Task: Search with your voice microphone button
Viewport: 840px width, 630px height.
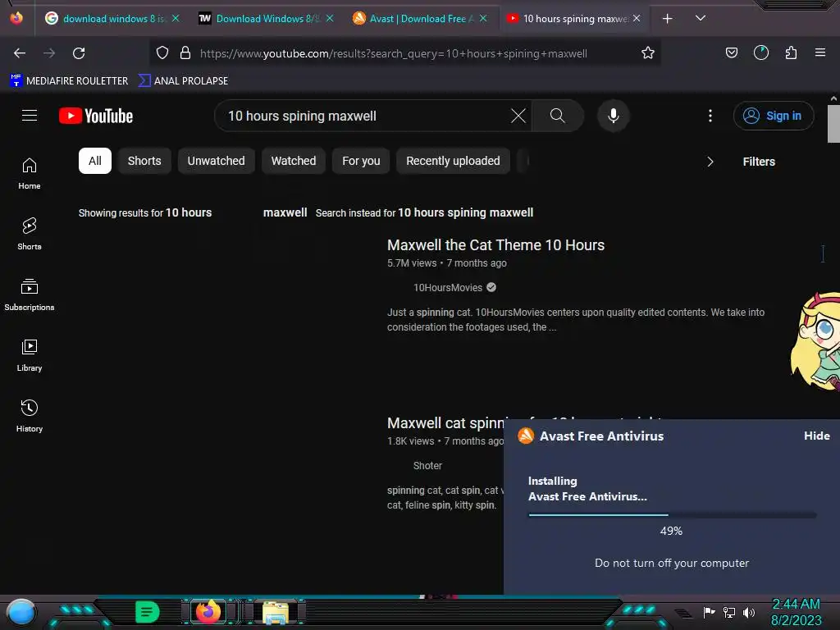Action: (x=614, y=116)
